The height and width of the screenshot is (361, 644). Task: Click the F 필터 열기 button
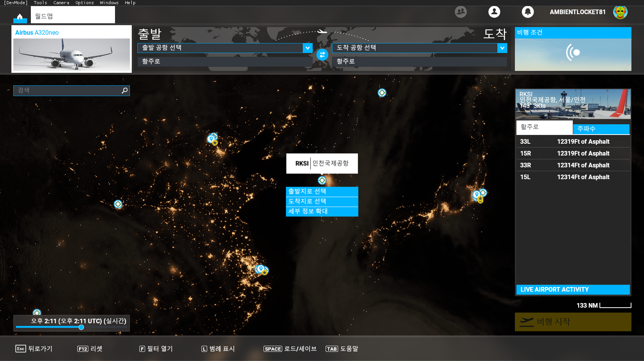point(156,348)
